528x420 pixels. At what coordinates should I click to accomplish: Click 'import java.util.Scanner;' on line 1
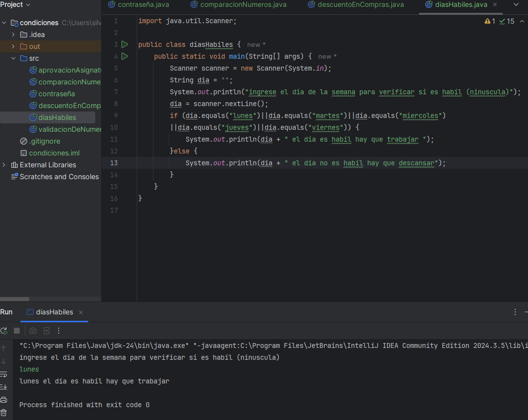(x=187, y=21)
